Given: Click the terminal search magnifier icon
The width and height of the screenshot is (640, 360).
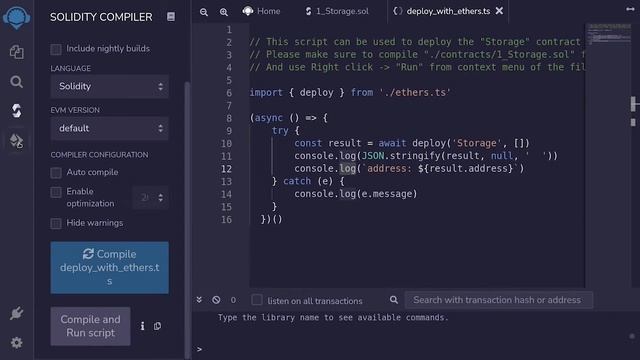Looking at the screenshot, I should tap(393, 300).
